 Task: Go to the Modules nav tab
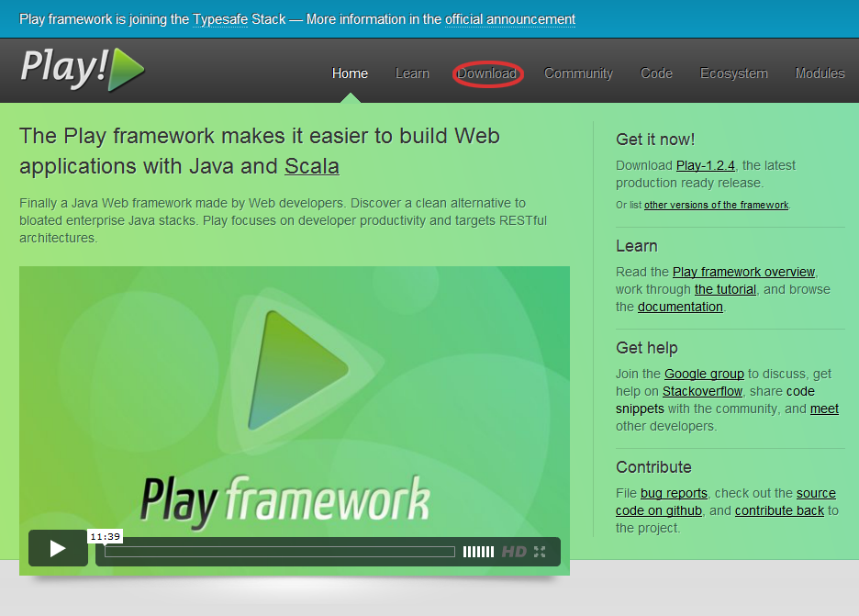pos(820,73)
